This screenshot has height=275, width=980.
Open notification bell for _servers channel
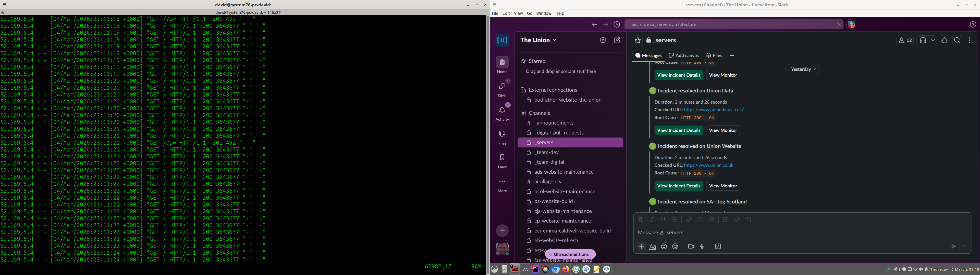point(944,40)
